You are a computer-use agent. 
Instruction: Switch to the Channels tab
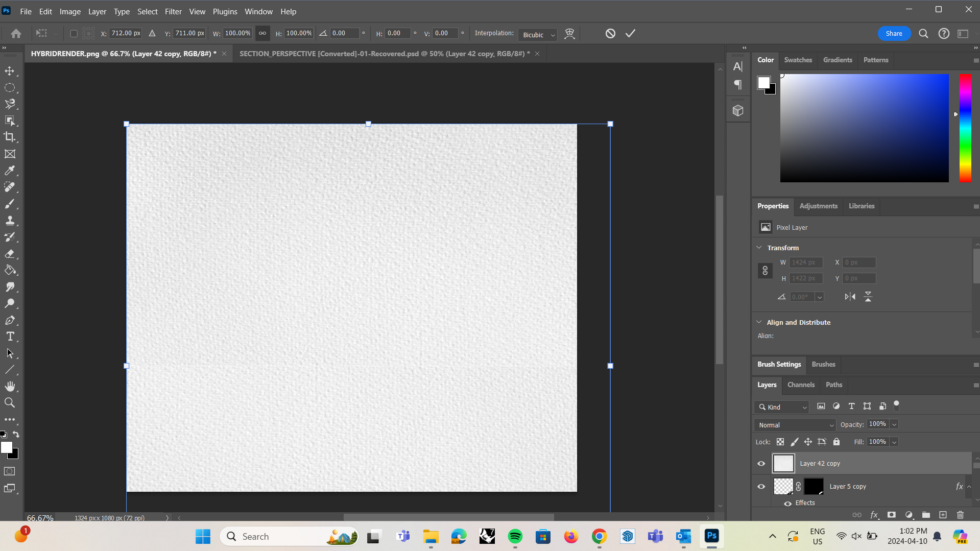[800, 385]
